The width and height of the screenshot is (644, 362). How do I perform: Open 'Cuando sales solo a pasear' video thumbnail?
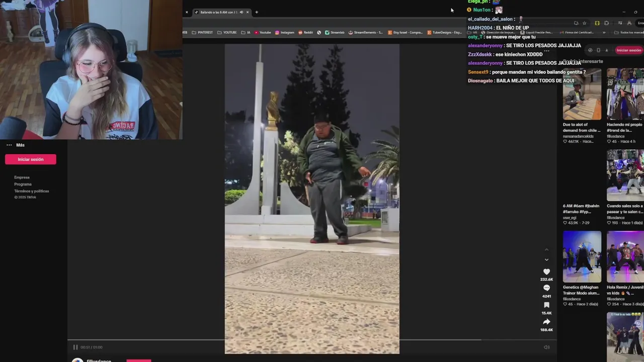tap(625, 175)
